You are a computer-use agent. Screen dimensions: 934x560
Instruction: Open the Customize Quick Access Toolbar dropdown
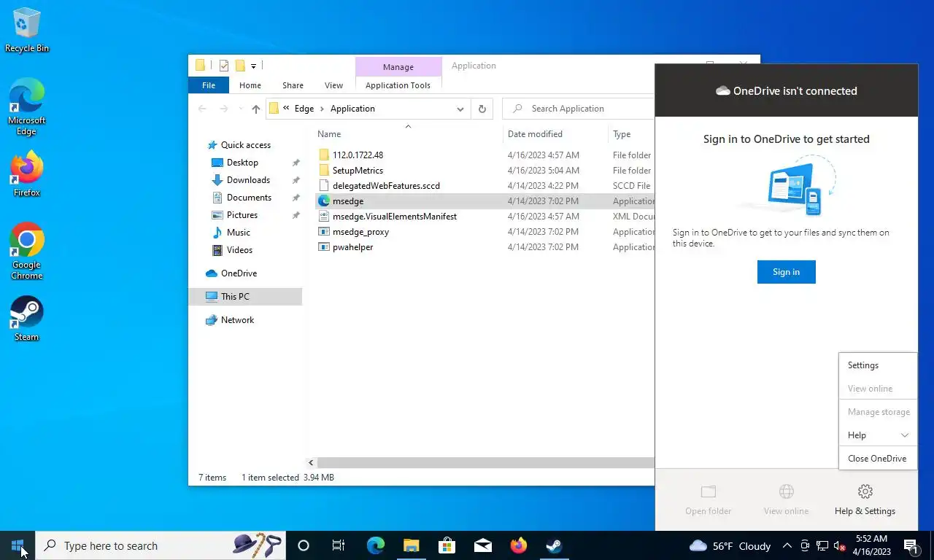[x=253, y=66]
